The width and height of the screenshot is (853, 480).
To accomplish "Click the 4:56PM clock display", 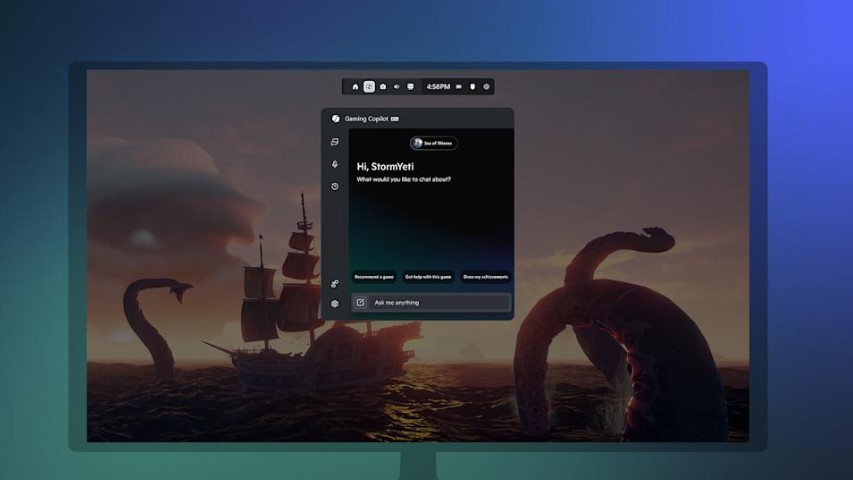I will tap(438, 87).
